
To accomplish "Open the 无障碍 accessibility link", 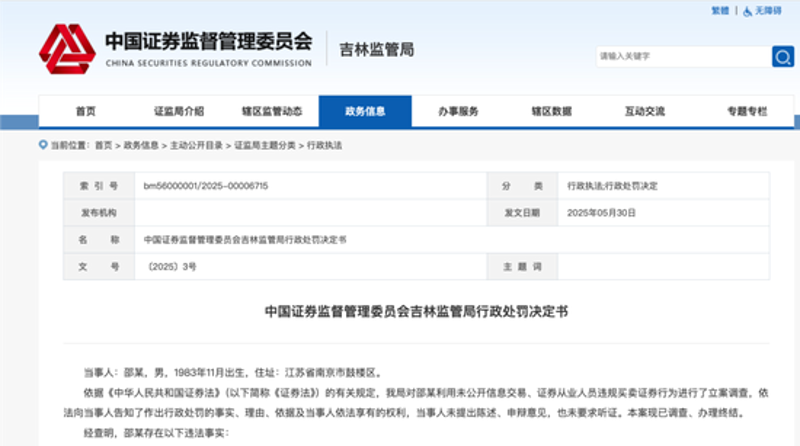I will [x=768, y=11].
